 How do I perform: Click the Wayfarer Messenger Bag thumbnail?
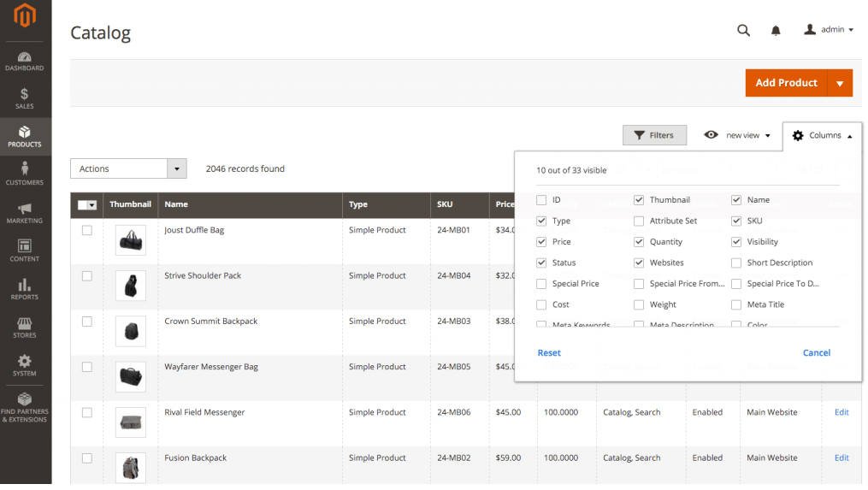pos(131,376)
